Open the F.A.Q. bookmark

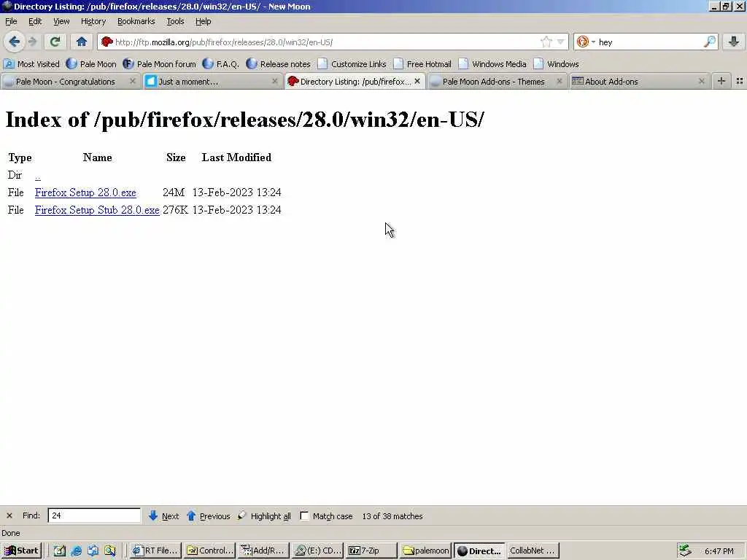click(220, 64)
